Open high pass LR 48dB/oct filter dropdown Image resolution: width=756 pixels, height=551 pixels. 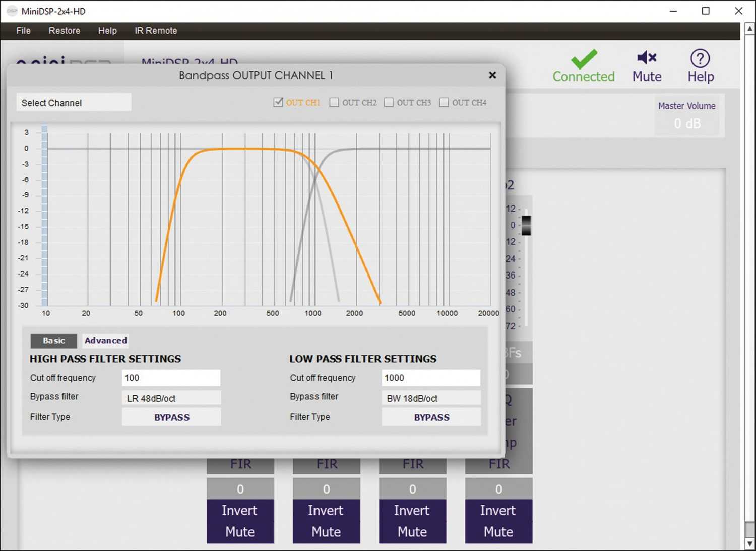[x=171, y=398]
